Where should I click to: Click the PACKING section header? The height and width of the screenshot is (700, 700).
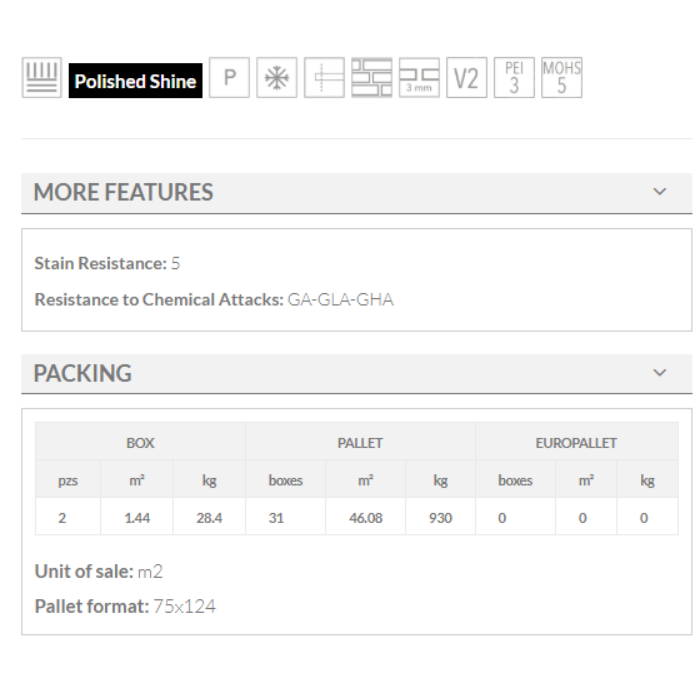coord(83,373)
